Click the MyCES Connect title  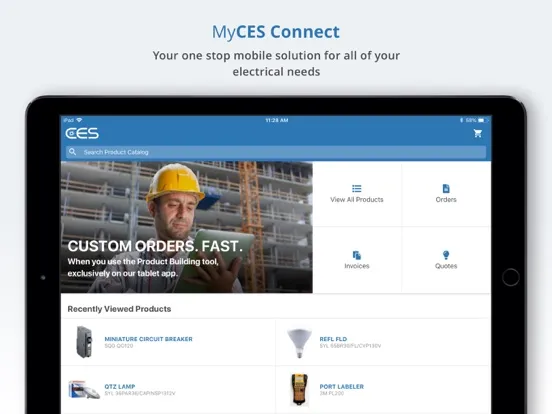pyautogui.click(x=276, y=32)
